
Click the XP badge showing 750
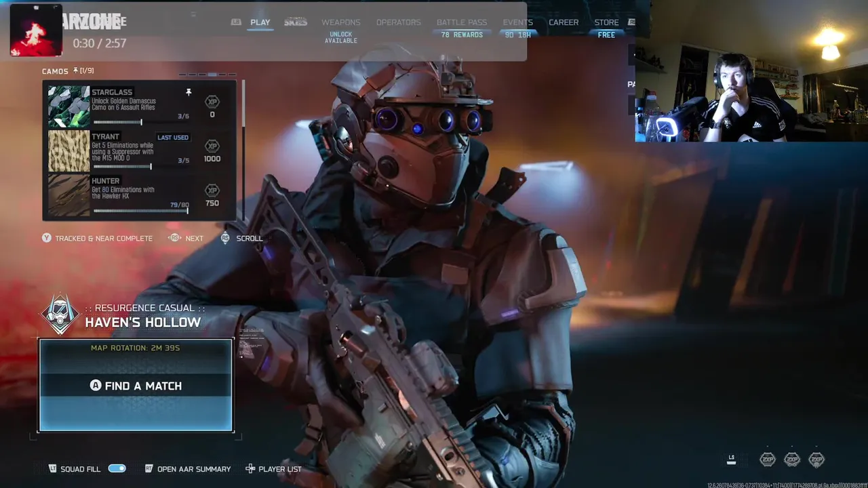(212, 190)
